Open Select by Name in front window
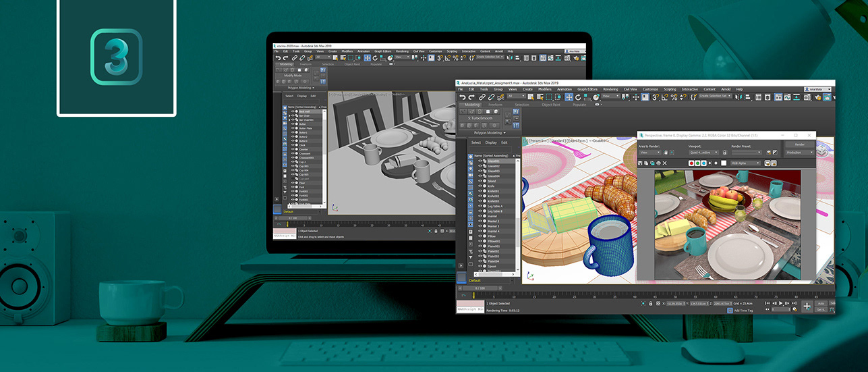Viewport: 868px width, 372px height. click(x=540, y=97)
